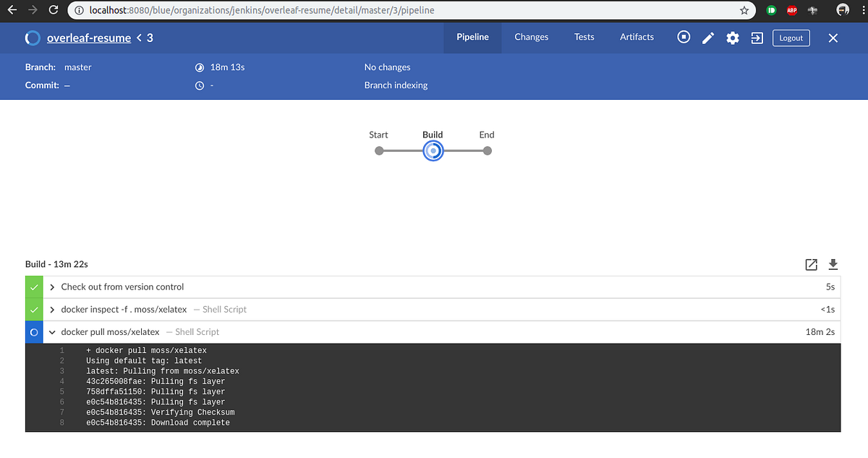The image size is (868, 458).
Task: Expand the Check out from version control step
Action: coord(52,287)
